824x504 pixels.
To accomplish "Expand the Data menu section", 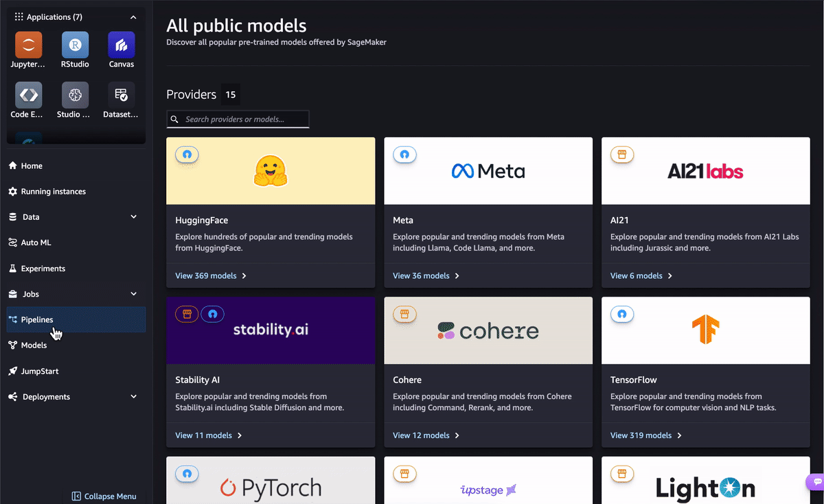I will 133,217.
